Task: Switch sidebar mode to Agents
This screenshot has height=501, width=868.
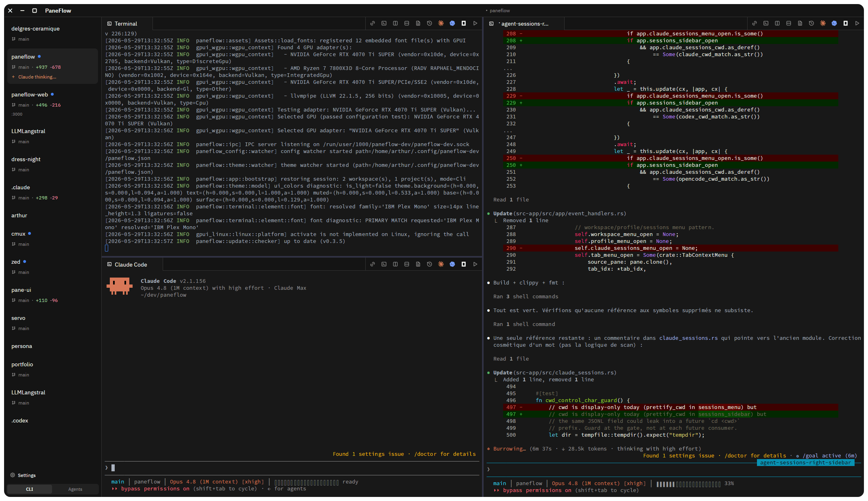Action: (75, 489)
